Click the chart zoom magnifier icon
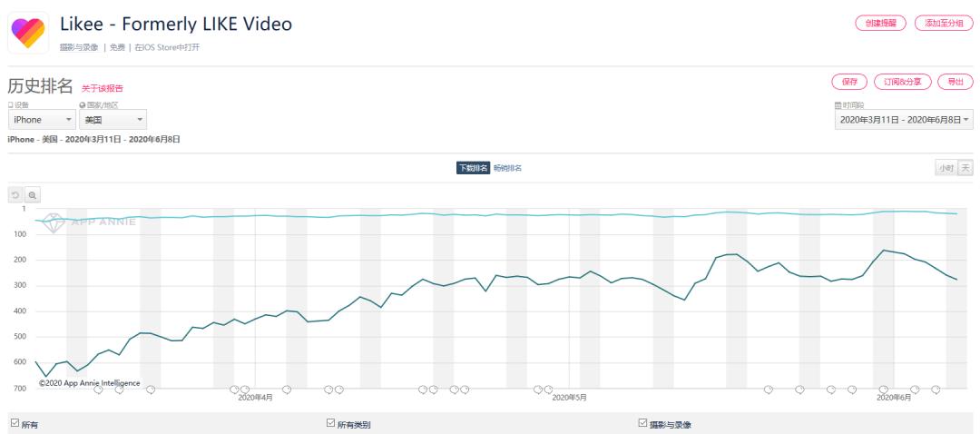Screen dimensions: 980x434 point(32,194)
